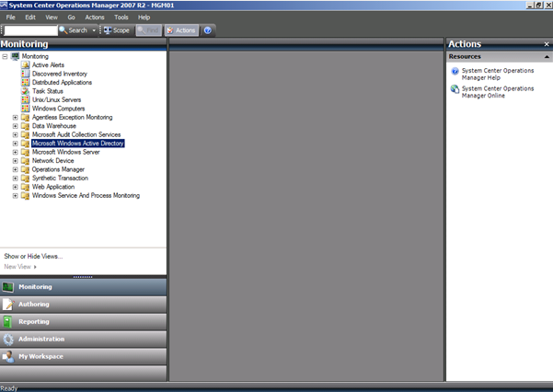Click Operations Manager Online globe icon
The height and width of the screenshot is (392, 553).
pyautogui.click(x=455, y=89)
